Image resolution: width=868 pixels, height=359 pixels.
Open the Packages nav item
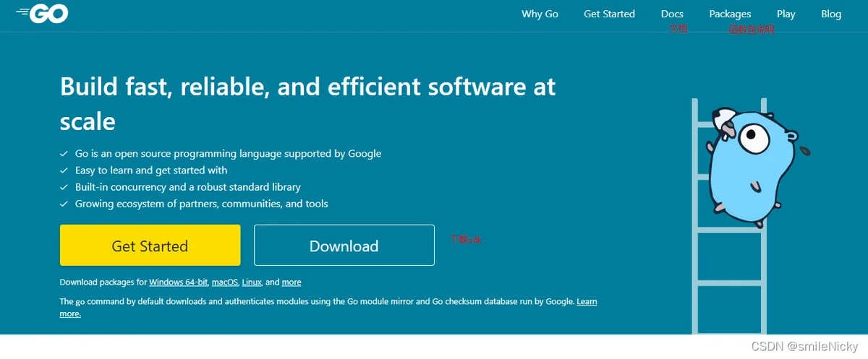pos(730,14)
